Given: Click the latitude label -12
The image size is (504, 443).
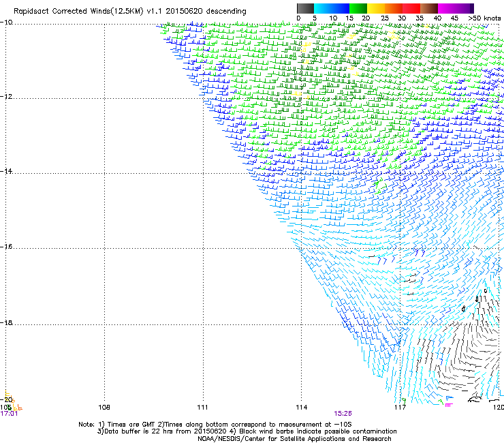Looking at the screenshot, I should click(6, 97).
